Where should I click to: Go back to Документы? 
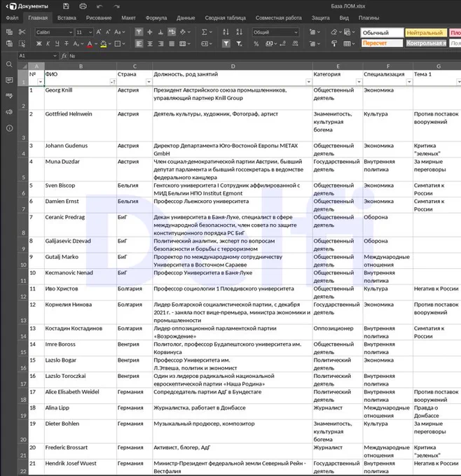[27, 6]
